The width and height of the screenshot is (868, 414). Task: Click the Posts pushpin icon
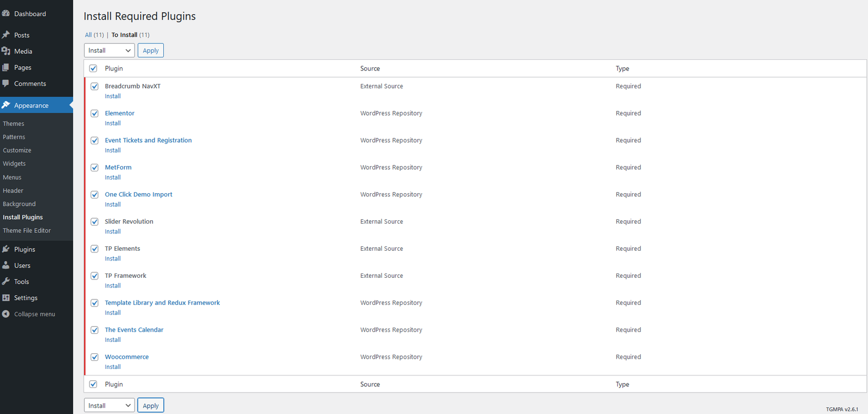(x=6, y=35)
